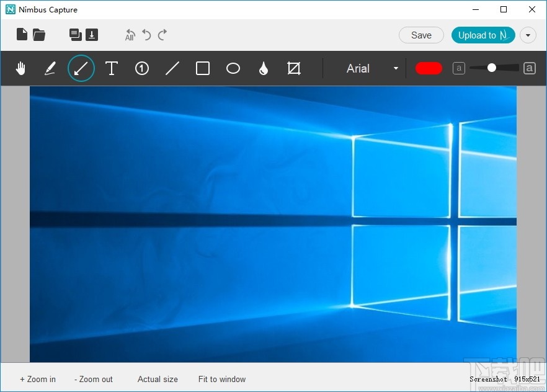Select the numbered Counter tool

(141, 68)
